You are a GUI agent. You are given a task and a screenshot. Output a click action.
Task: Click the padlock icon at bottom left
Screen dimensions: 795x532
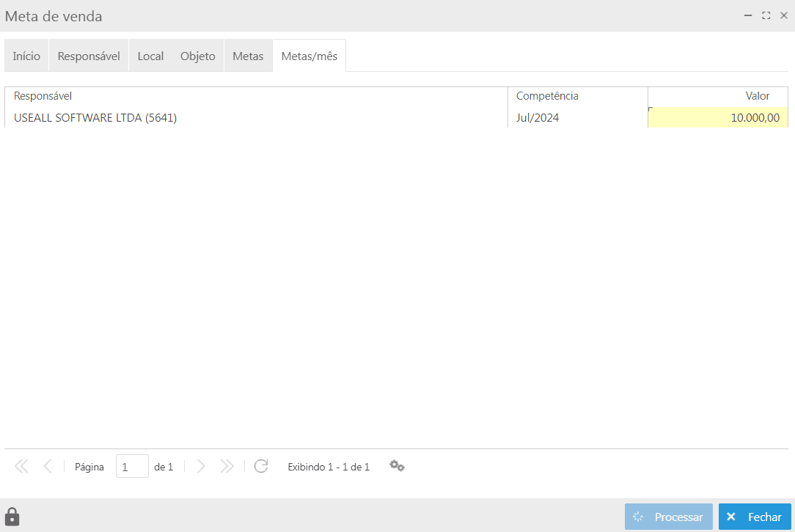point(12,517)
